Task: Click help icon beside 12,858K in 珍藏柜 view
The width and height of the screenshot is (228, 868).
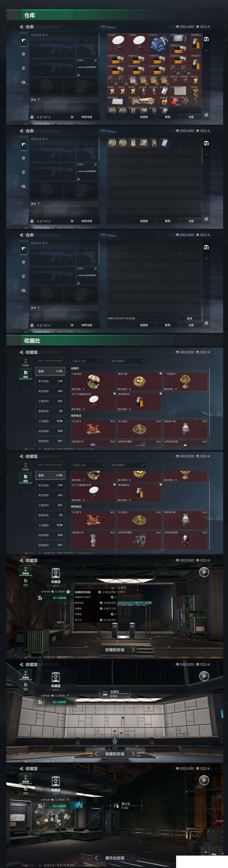Action: 68,591
